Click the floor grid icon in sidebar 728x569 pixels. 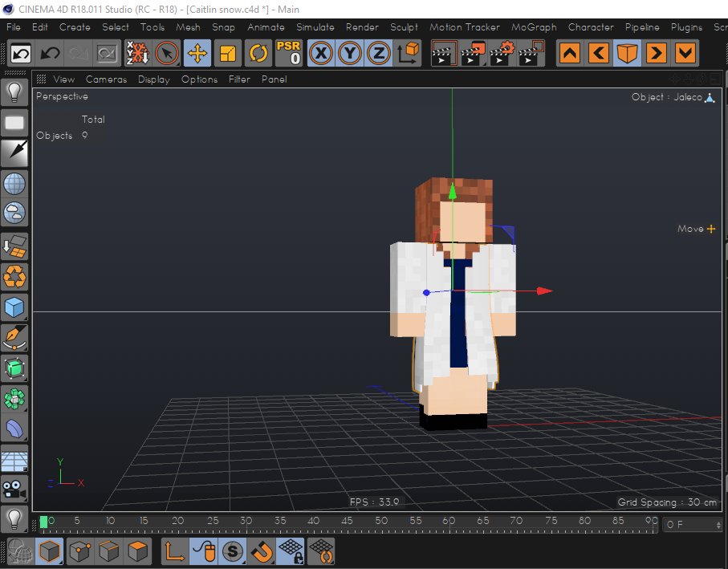(14, 460)
